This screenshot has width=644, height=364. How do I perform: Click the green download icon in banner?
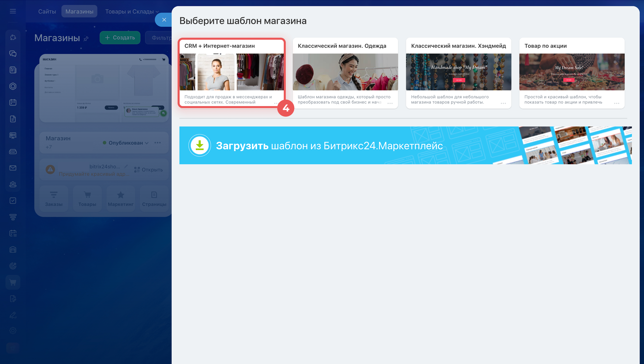click(x=200, y=145)
